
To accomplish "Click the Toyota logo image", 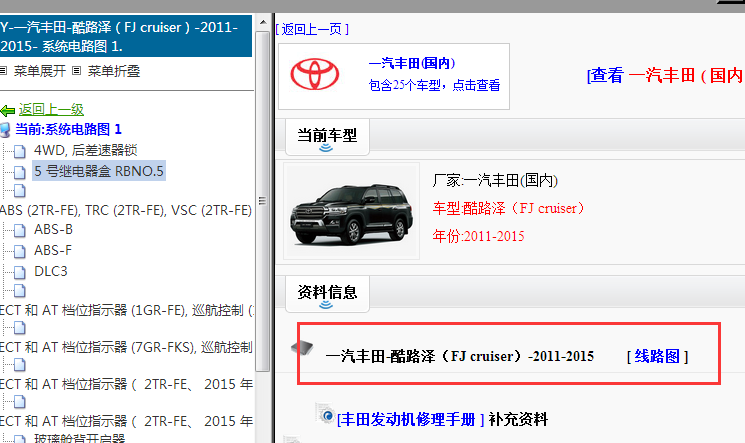I will (315, 74).
